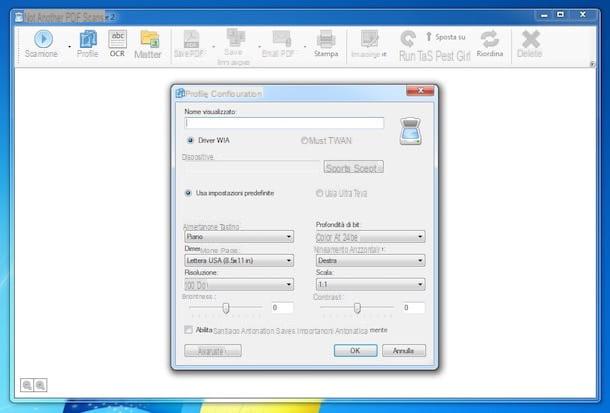Select Usa impostazioni predefinite radio button
The image size is (610, 413).
tap(188, 193)
